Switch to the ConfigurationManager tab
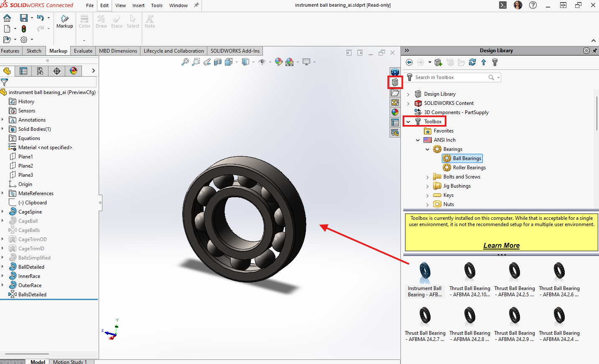This screenshot has height=364, width=599. click(x=40, y=71)
